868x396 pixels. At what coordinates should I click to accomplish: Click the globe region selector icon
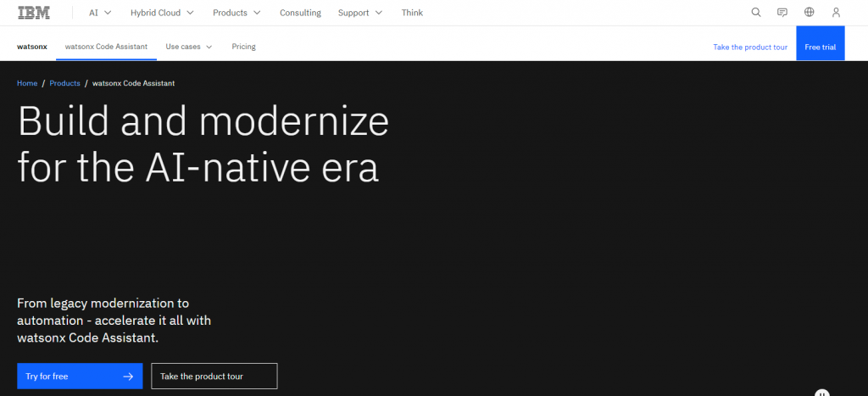point(810,13)
